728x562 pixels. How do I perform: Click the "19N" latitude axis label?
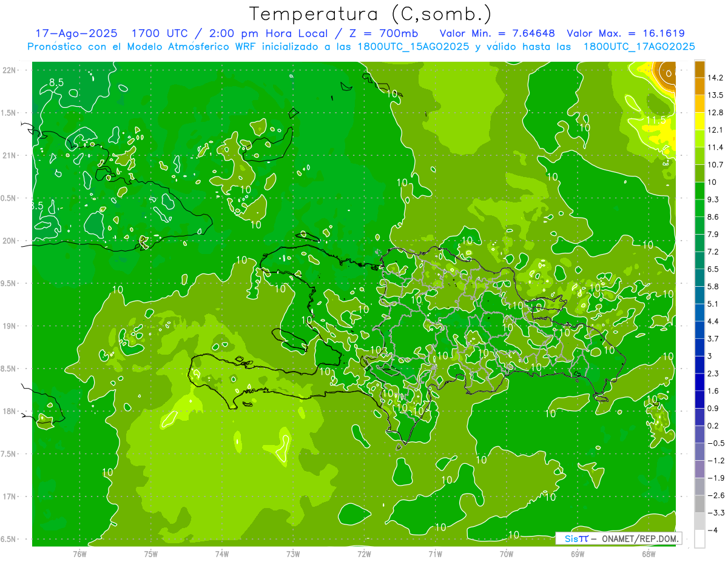[x=9, y=326]
